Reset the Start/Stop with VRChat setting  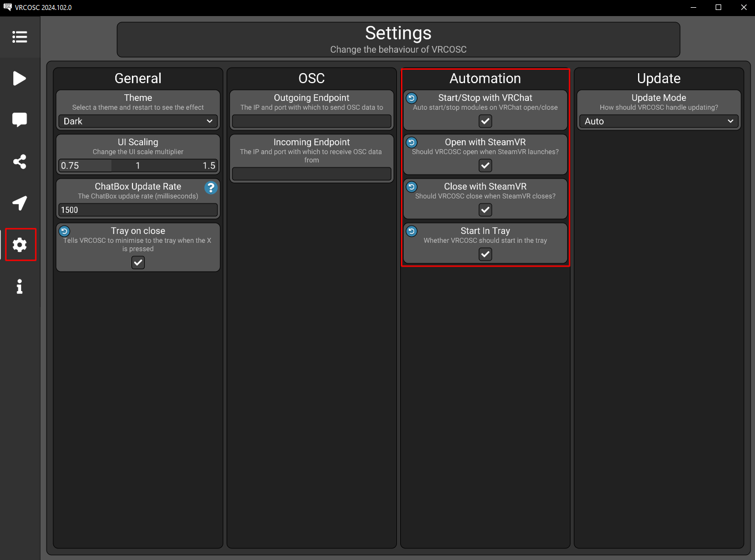[x=411, y=98]
